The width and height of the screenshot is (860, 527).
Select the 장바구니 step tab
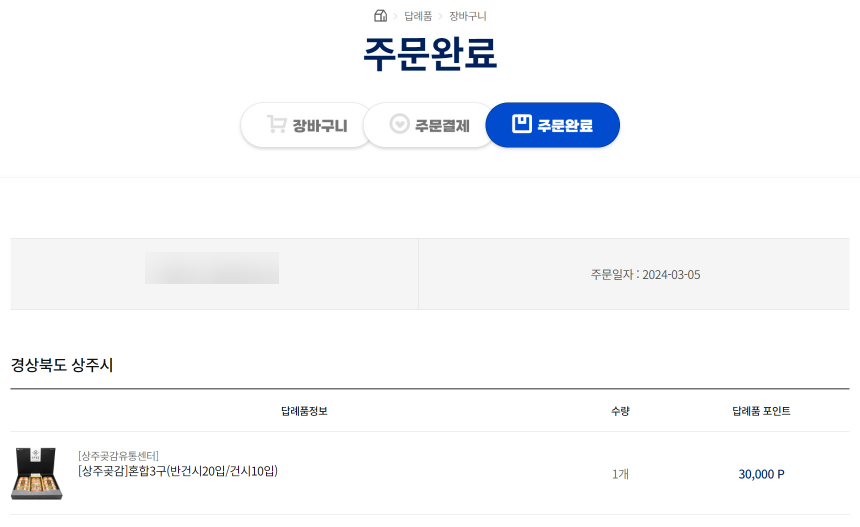(307, 125)
